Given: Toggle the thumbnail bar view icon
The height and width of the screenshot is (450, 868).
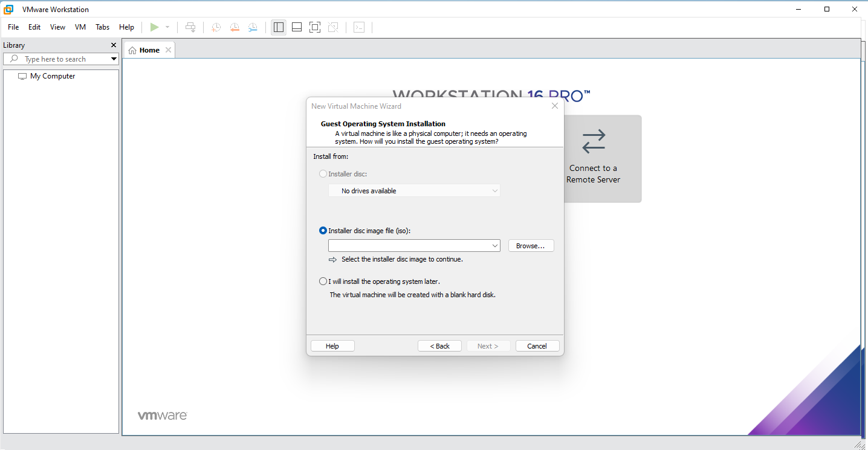Looking at the screenshot, I should [297, 27].
